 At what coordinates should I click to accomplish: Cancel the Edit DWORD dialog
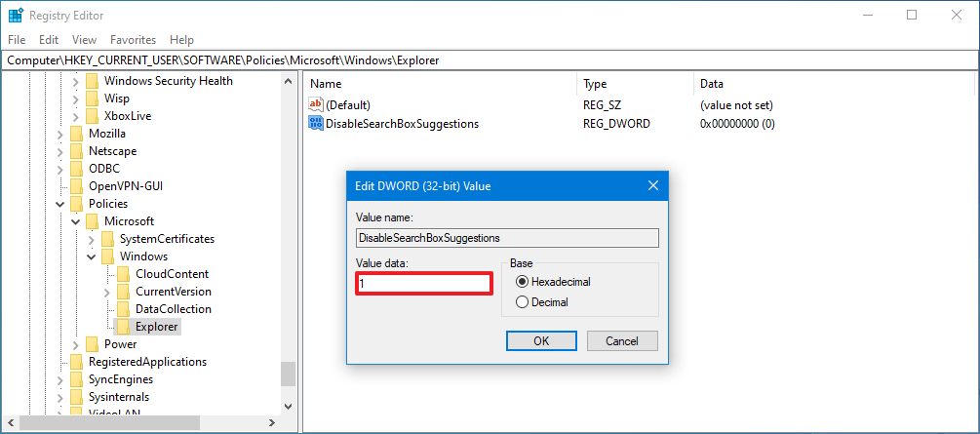(621, 340)
